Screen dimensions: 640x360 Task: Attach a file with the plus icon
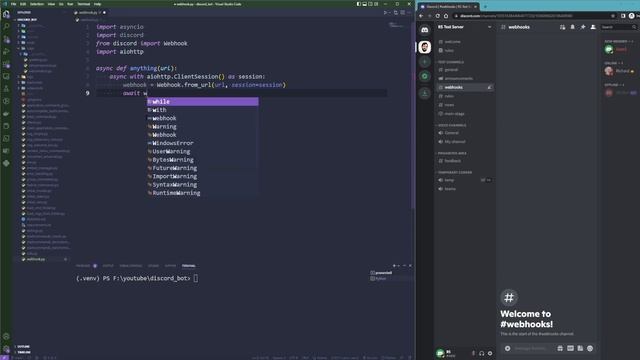tap(507, 348)
